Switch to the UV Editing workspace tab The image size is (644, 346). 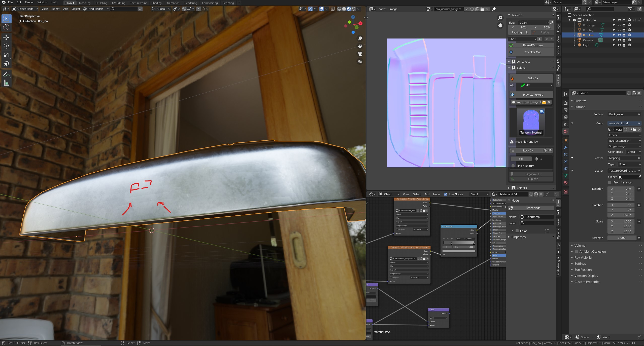[118, 3]
